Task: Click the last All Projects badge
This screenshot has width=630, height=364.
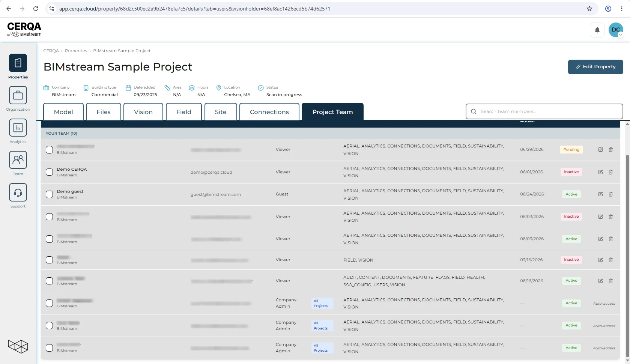Action: pyautogui.click(x=322, y=348)
